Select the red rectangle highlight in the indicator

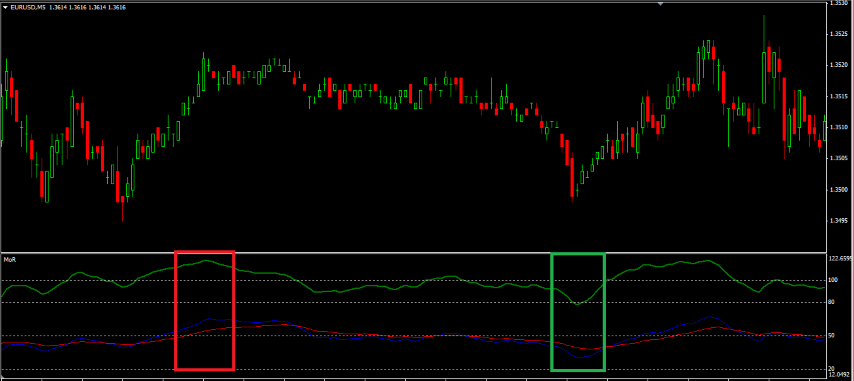pyautogui.click(x=204, y=311)
